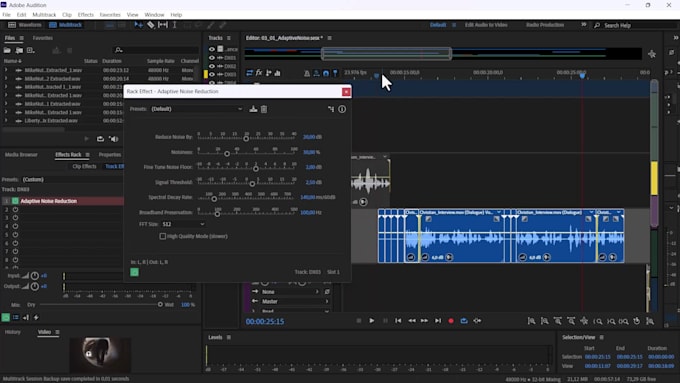Toggle the green main power button of the Effects Rack
The width and height of the screenshot is (680, 383).
(x=6, y=318)
